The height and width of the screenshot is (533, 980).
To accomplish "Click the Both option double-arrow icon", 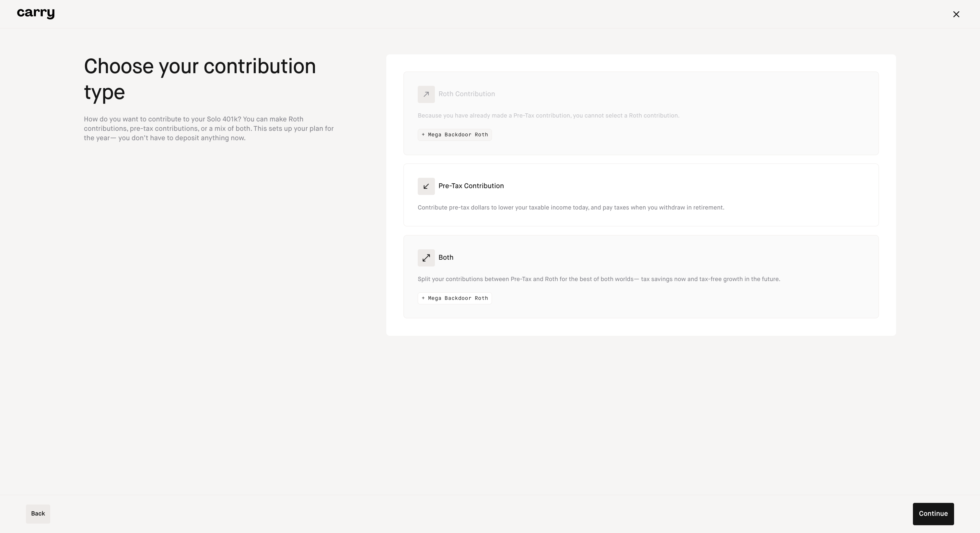I will coord(426,258).
